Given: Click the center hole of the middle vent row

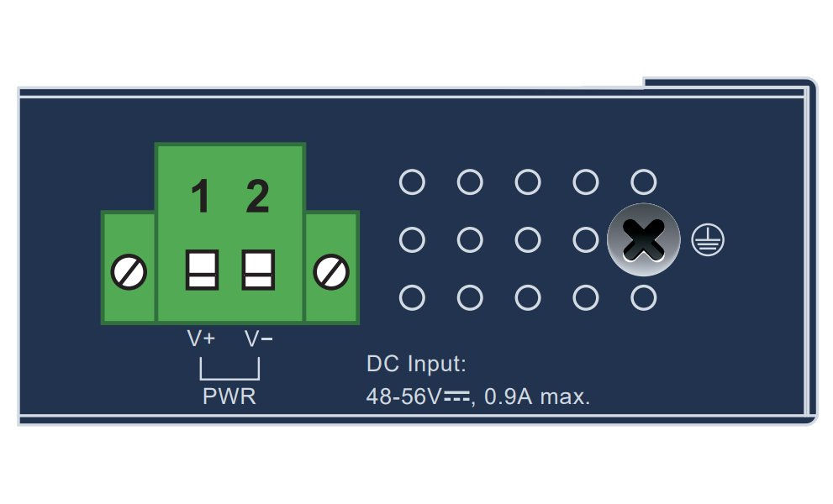Looking at the screenshot, I should 528,240.
